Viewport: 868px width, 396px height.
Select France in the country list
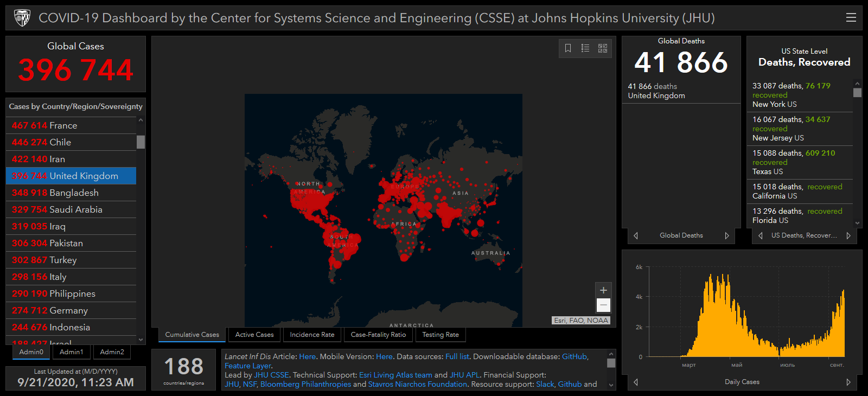pyautogui.click(x=71, y=125)
